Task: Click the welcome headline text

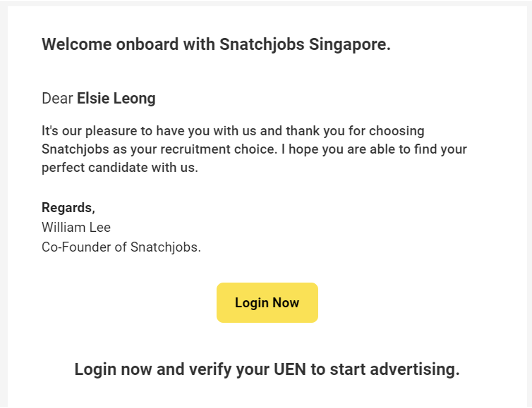Action: click(x=217, y=44)
